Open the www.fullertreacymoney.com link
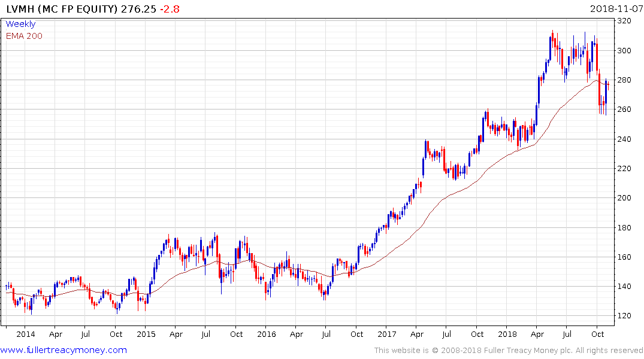644x359 pixels. pyautogui.click(x=64, y=350)
